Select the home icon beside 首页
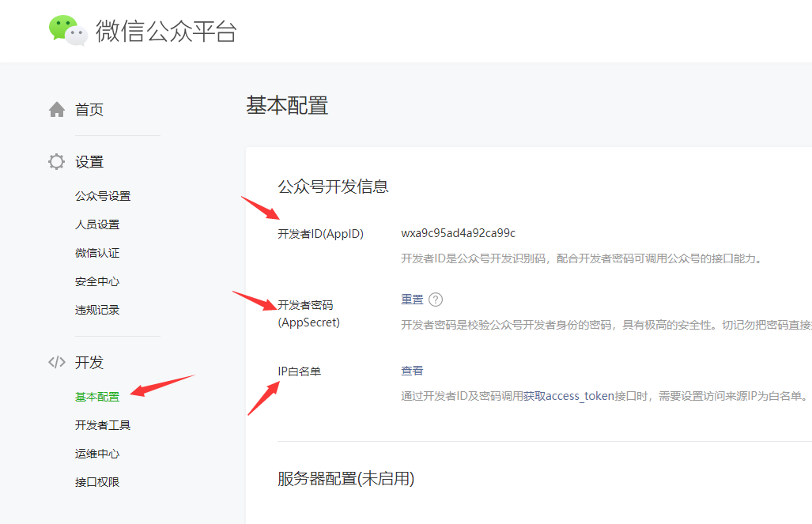Viewport: 812px width, 524px height. pos(56,109)
